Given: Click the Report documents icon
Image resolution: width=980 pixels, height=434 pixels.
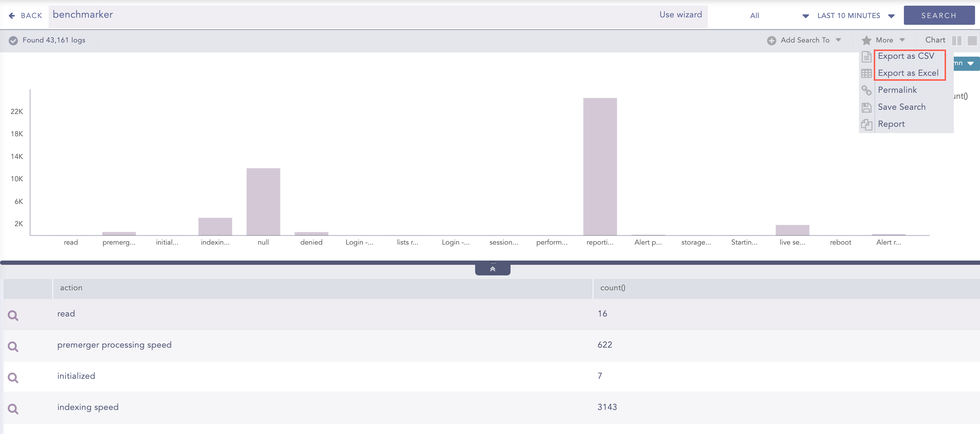Looking at the screenshot, I should (866, 124).
